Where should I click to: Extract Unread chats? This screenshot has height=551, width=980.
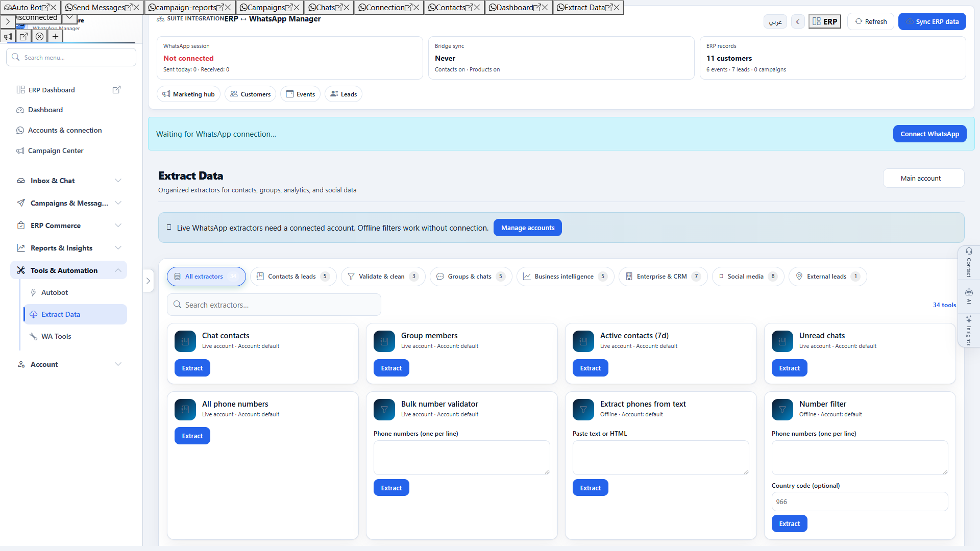(790, 368)
